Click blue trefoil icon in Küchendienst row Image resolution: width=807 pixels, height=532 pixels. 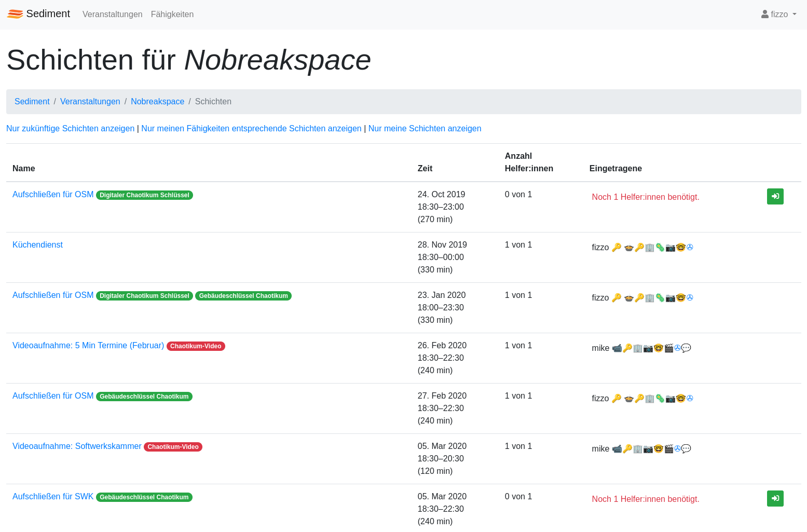pyautogui.click(x=690, y=247)
